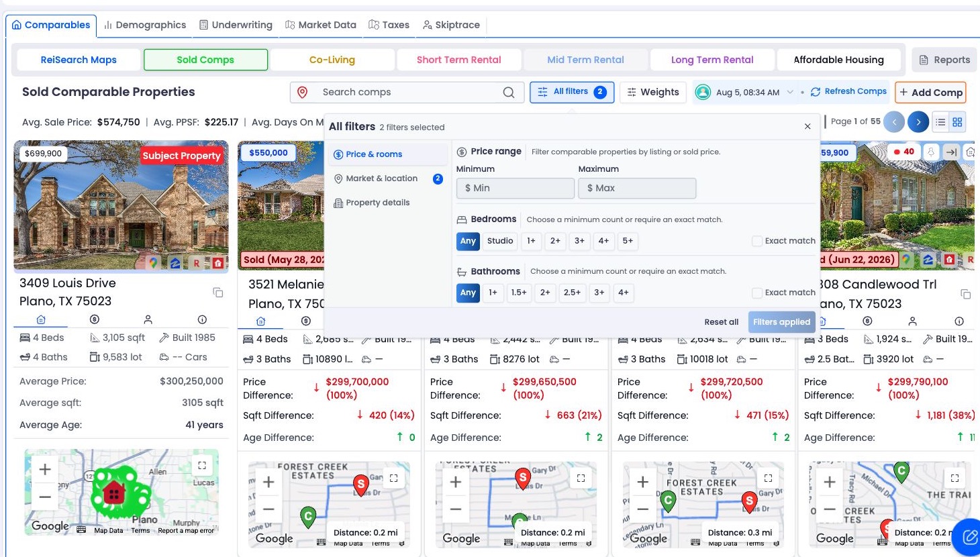Go to the previous page of comps
The height and width of the screenshot is (557, 980).
894,121
